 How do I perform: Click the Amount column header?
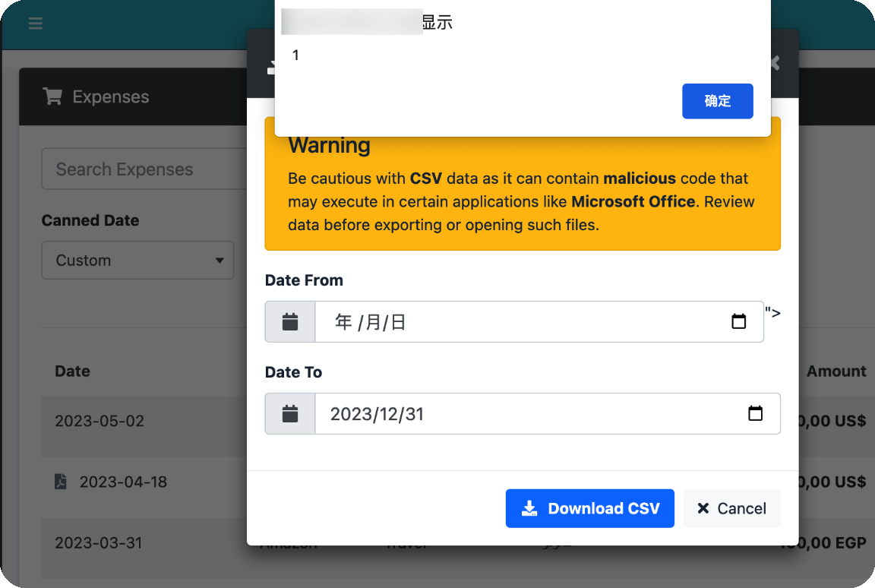[836, 371]
